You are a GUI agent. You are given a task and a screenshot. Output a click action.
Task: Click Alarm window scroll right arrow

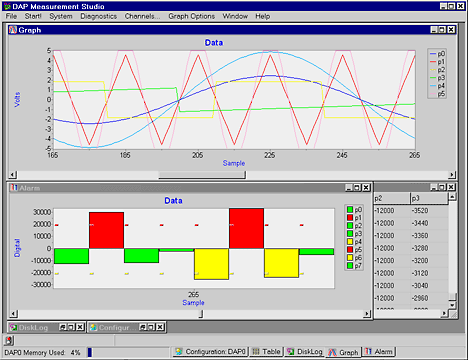[x=367, y=314]
